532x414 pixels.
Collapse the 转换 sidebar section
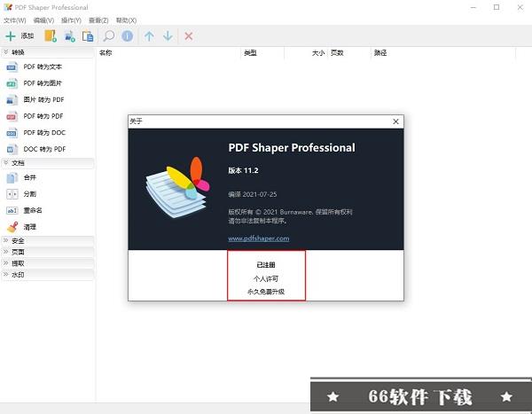coord(48,52)
